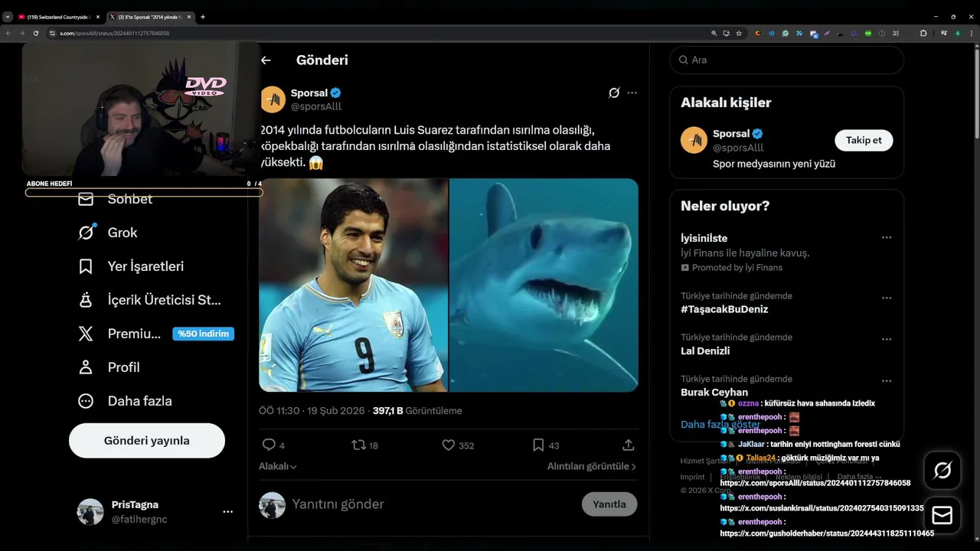Click Takip et to follow Sporsal

pos(864,140)
